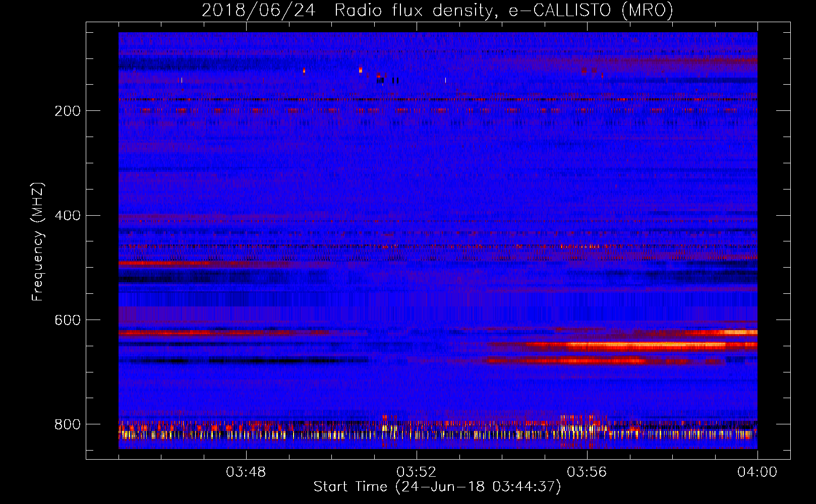Image resolution: width=816 pixels, height=504 pixels.
Task: Click the 600 frequency tick label
Action: 68,321
